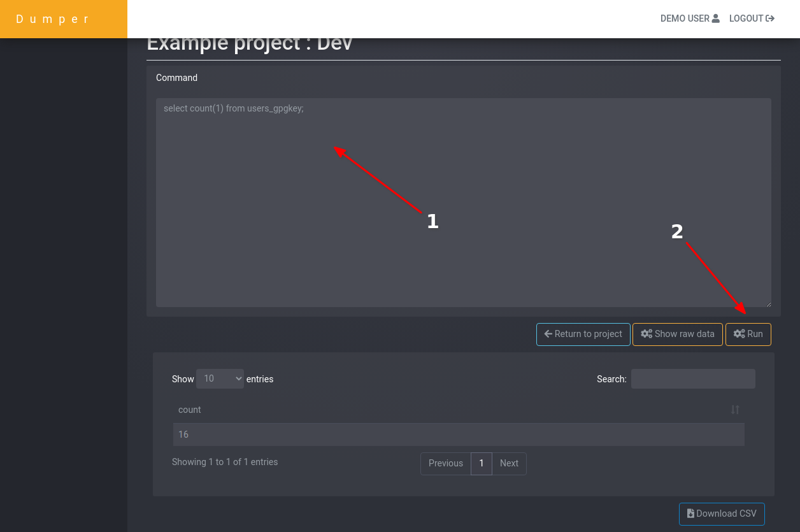
Task: Click the Logout link
Action: coord(752,18)
